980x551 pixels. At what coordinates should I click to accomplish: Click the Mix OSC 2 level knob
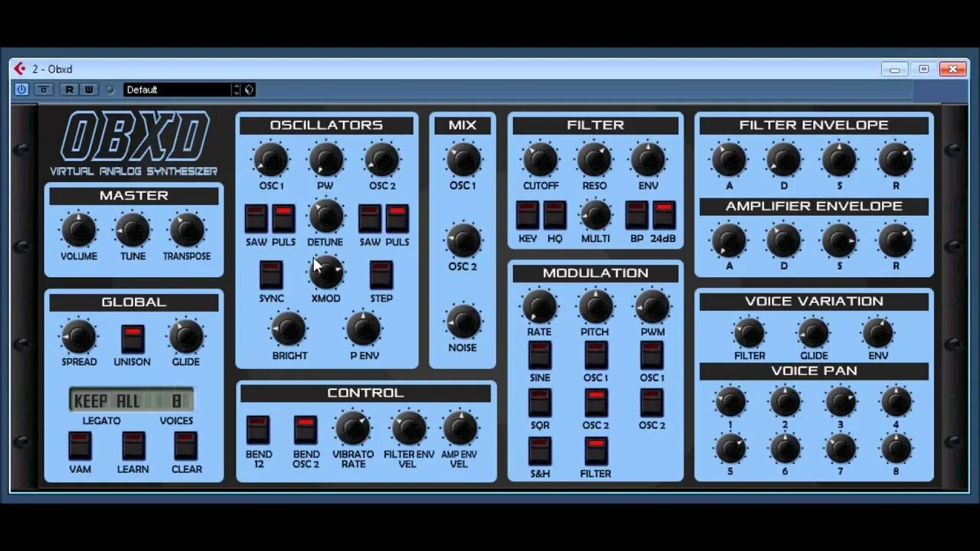tap(463, 241)
